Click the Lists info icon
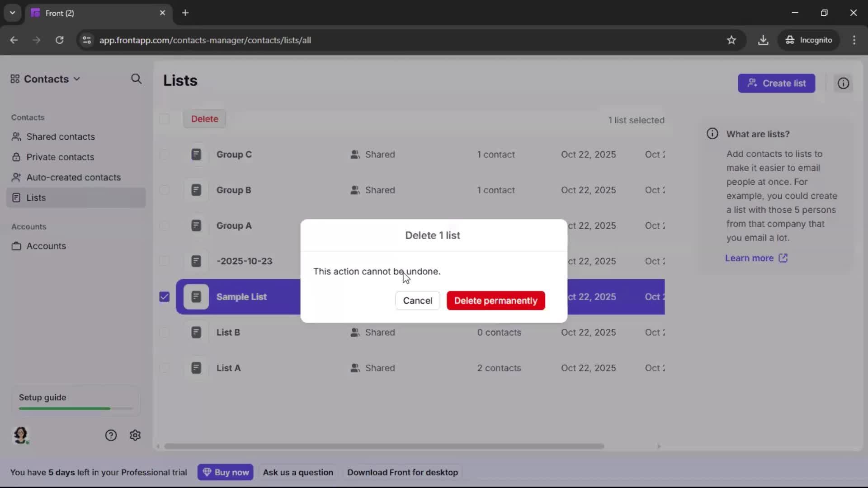Image resolution: width=868 pixels, height=488 pixels. click(843, 83)
